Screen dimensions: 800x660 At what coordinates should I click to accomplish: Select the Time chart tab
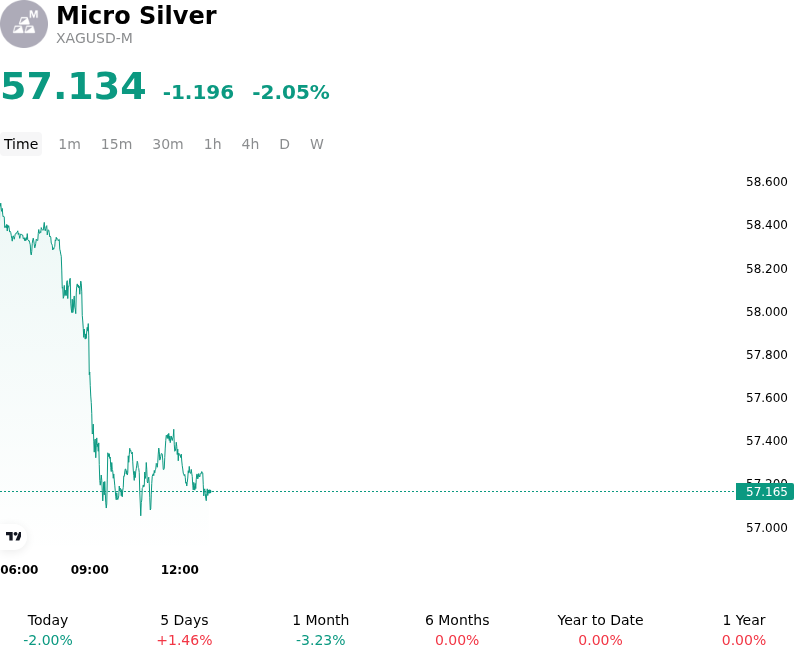click(21, 144)
